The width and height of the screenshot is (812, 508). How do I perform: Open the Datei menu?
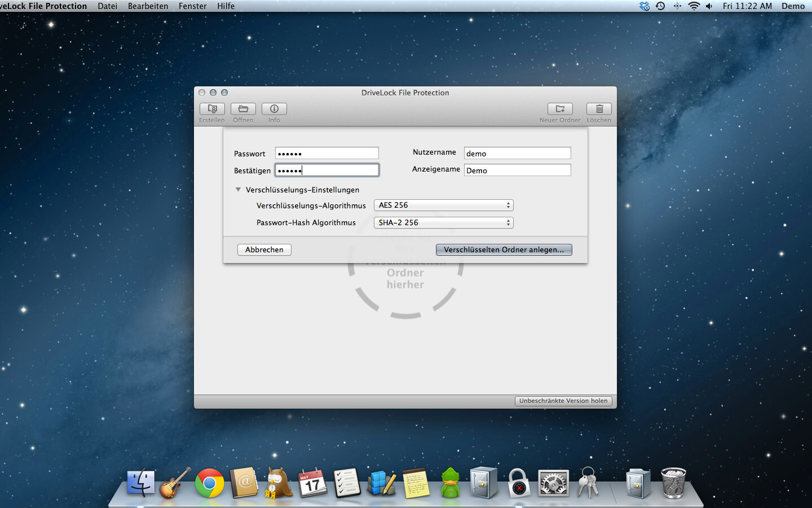tap(108, 6)
